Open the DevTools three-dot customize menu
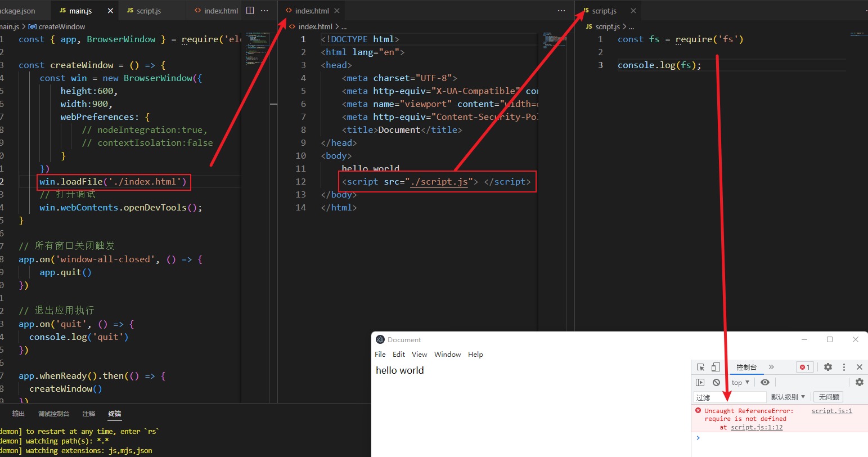 pyautogui.click(x=844, y=368)
